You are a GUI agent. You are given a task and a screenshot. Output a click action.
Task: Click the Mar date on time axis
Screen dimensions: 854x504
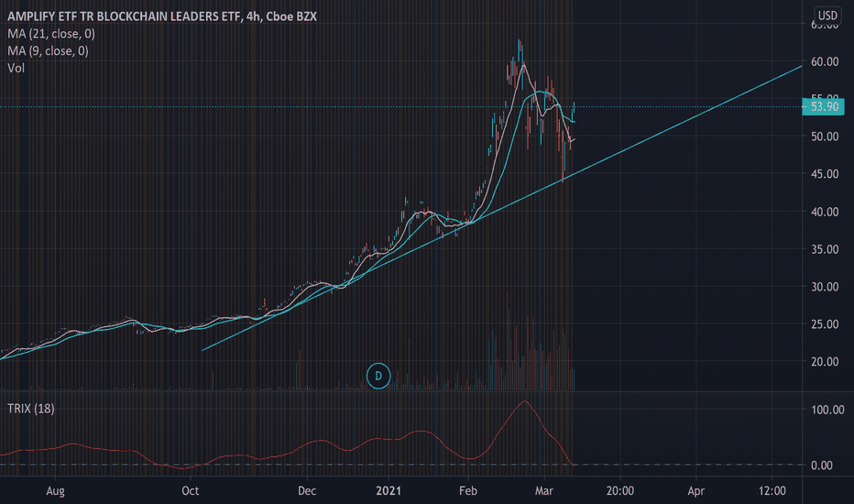point(544,491)
